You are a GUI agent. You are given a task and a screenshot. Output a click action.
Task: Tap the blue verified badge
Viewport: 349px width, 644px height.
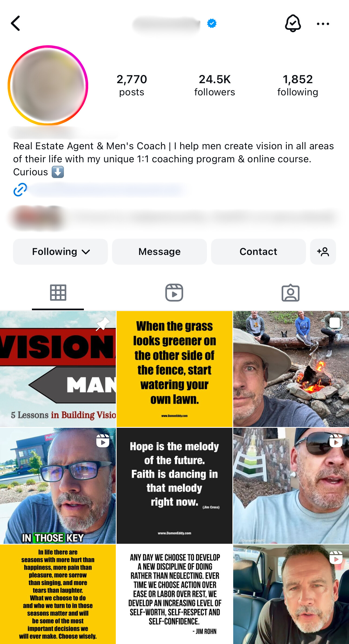(212, 23)
